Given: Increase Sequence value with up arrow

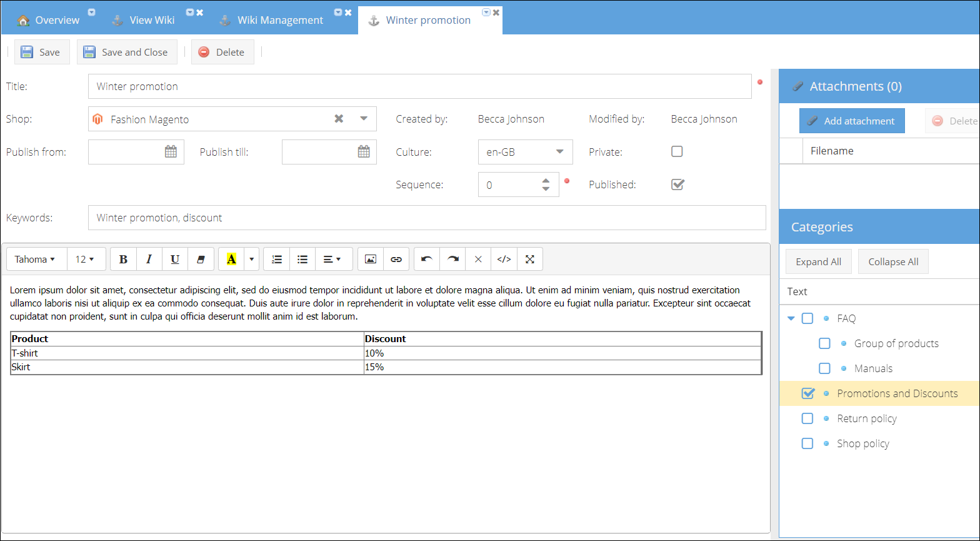Looking at the screenshot, I should click(546, 180).
